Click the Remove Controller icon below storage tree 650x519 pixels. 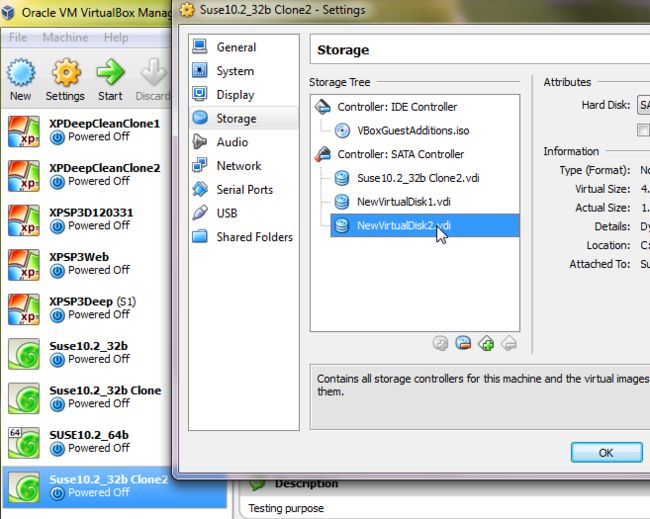(x=509, y=343)
